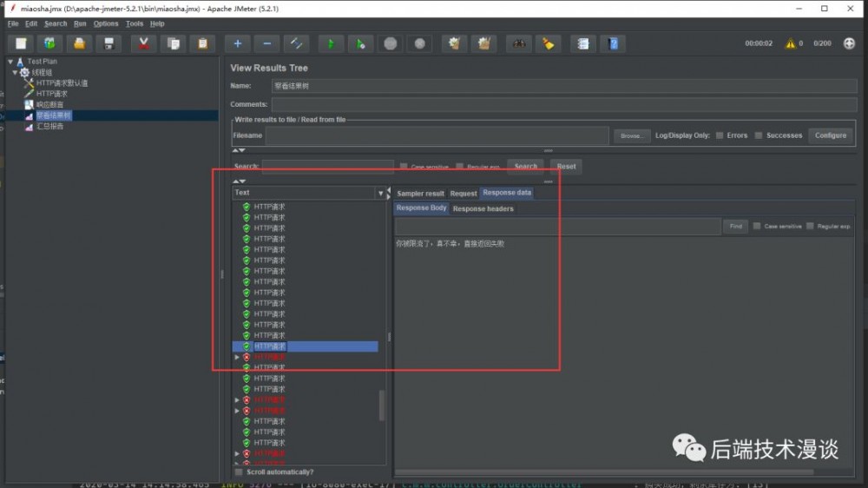Screen dimensions: 868x488
Task: Switch to the Sampler result tab
Action: pyautogui.click(x=420, y=194)
